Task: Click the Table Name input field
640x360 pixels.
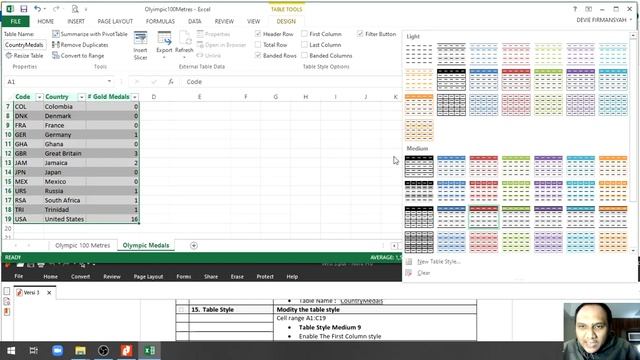Action: click(x=25, y=45)
